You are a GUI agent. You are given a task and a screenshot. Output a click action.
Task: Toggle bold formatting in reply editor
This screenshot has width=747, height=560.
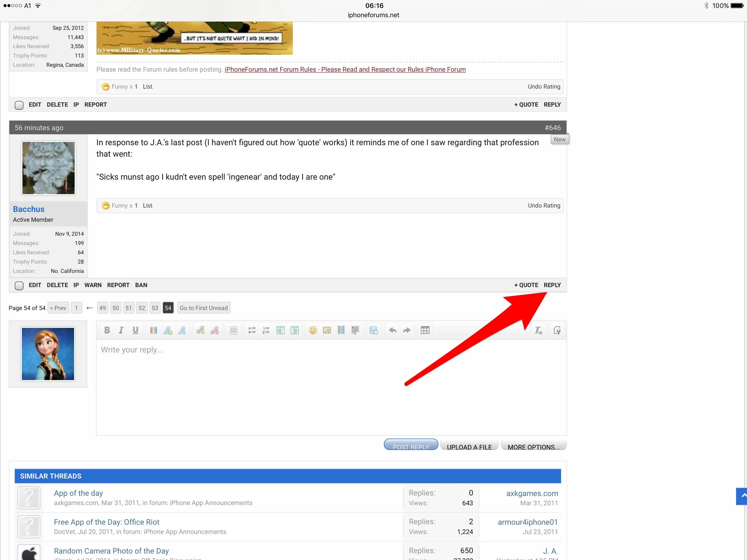(107, 330)
